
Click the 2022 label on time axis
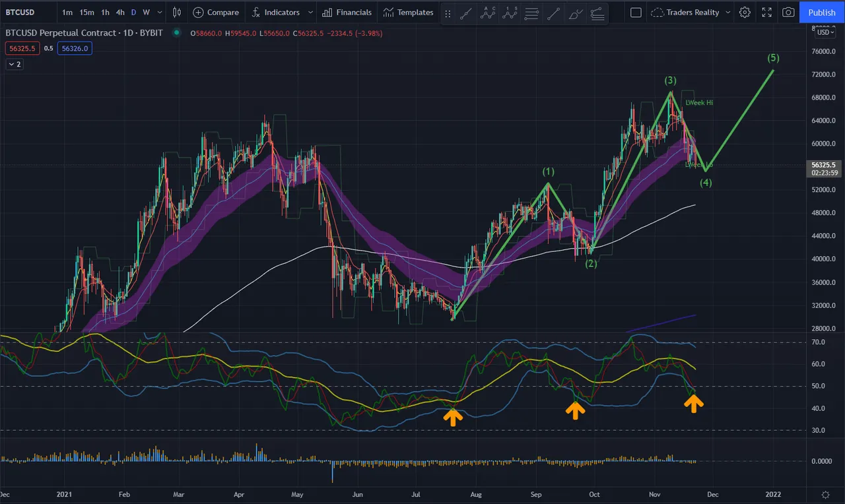tap(774, 494)
